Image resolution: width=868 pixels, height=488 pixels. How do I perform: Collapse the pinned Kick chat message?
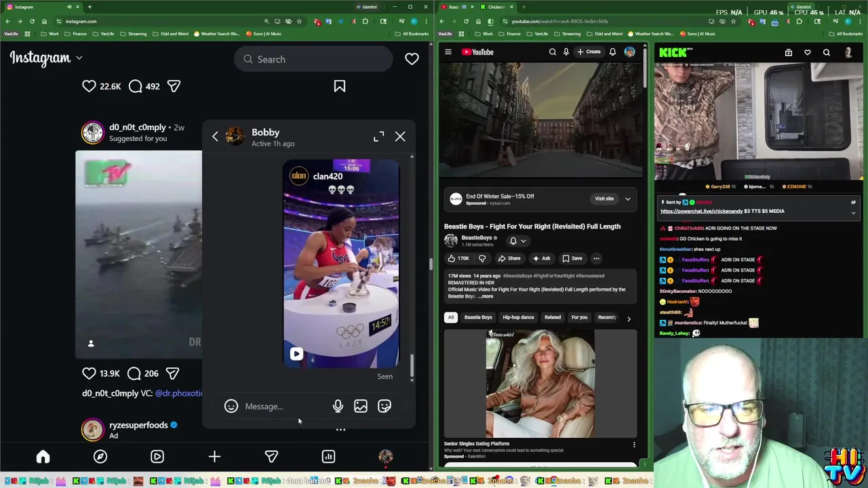tap(853, 213)
